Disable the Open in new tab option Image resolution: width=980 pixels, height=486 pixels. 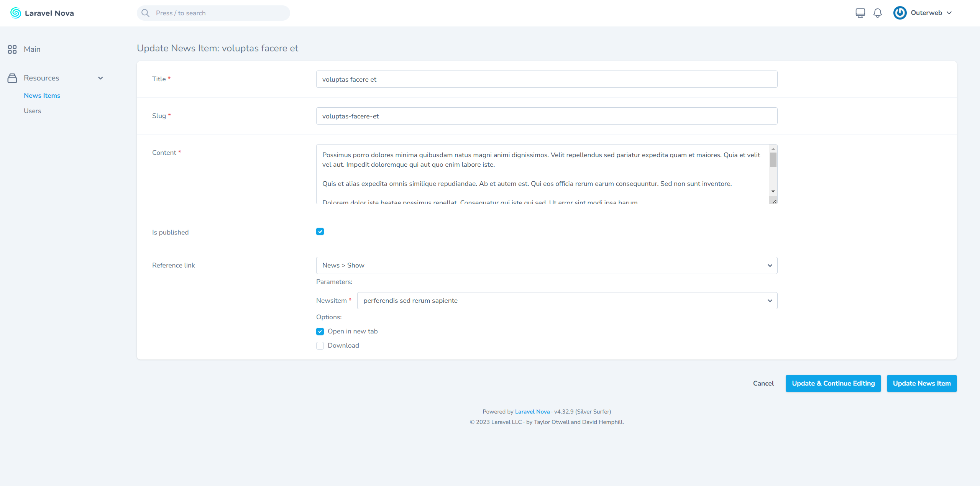coord(320,331)
